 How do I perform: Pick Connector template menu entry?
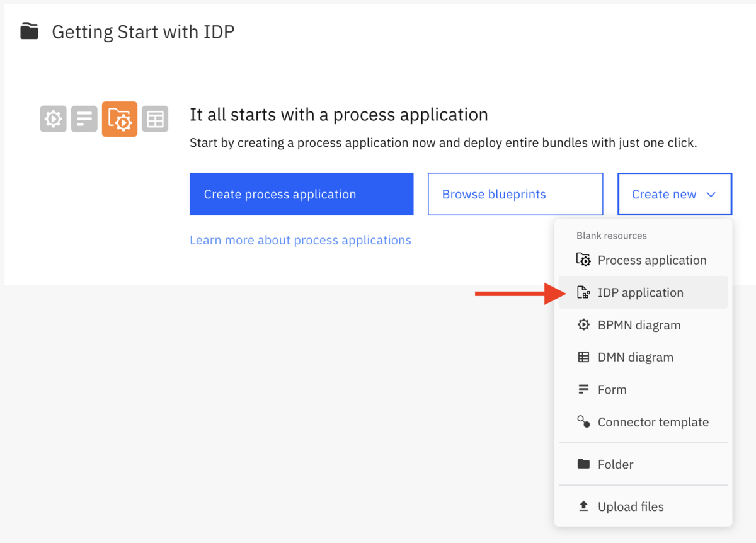[x=643, y=422]
